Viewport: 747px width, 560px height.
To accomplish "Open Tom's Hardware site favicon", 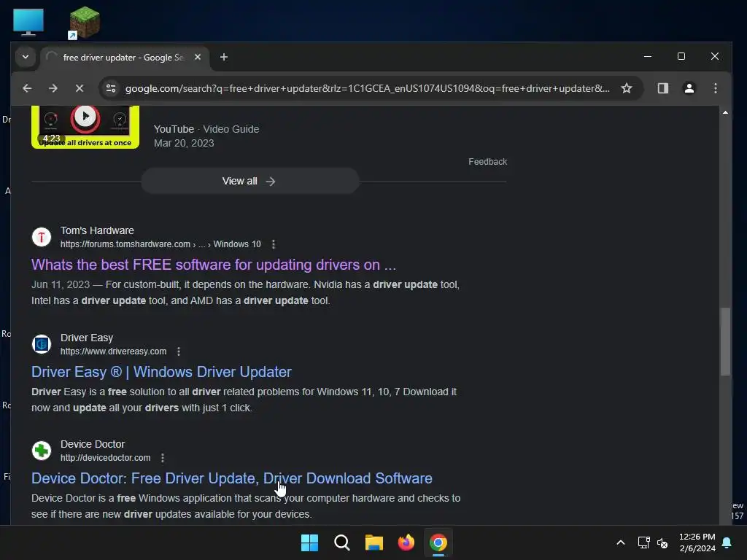I will pos(42,237).
